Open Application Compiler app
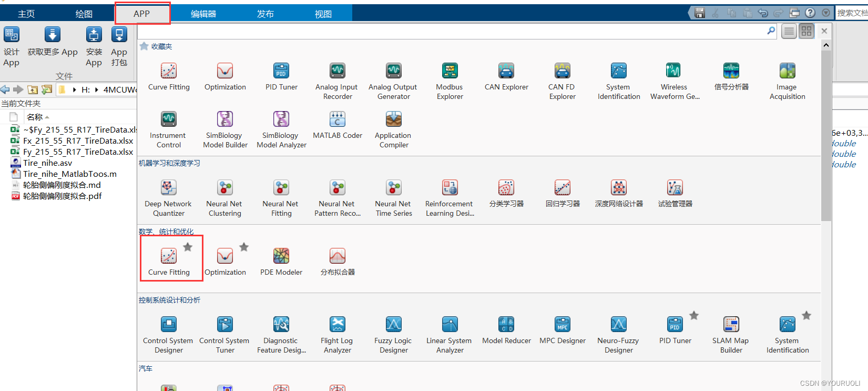This screenshot has width=868, height=391. (x=394, y=130)
